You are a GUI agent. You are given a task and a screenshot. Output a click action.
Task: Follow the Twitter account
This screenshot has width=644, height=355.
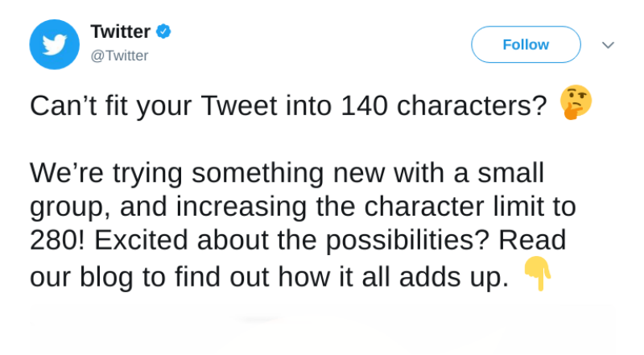click(526, 44)
